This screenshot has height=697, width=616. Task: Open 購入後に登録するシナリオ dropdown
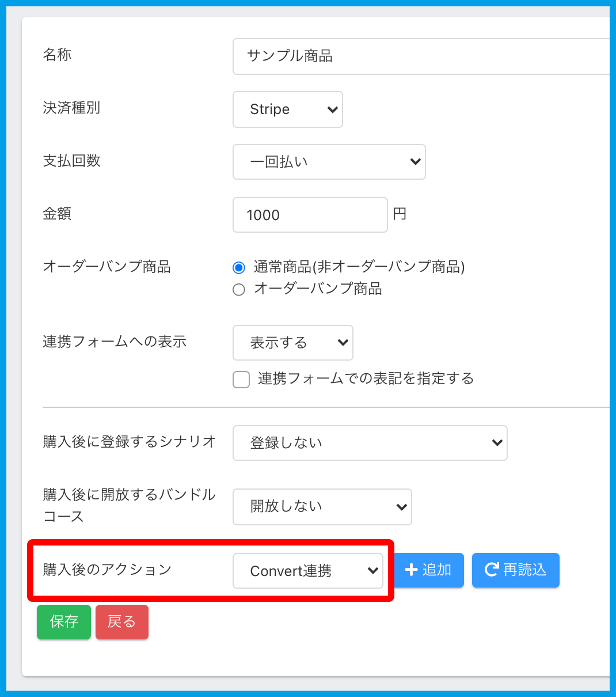point(370,443)
